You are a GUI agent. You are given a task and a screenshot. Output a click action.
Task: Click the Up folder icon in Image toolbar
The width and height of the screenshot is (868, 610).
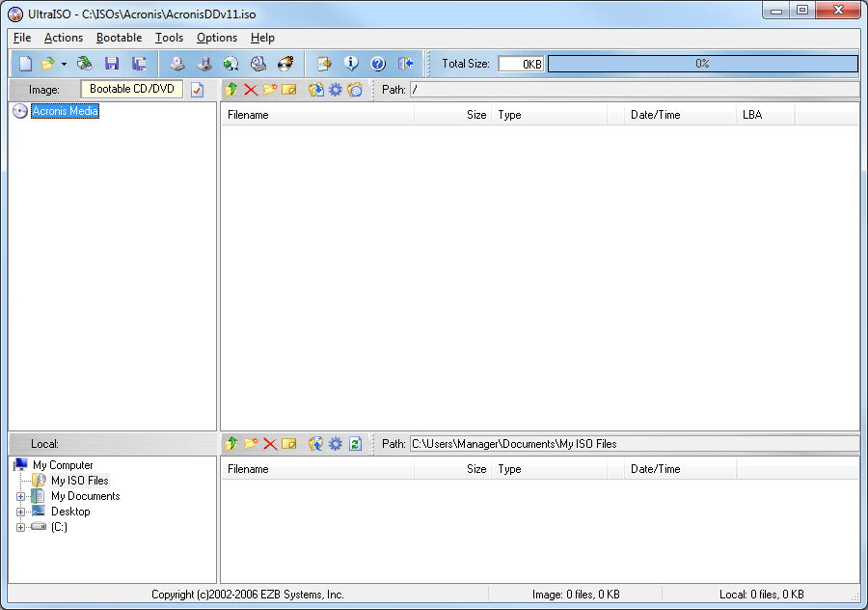231,89
